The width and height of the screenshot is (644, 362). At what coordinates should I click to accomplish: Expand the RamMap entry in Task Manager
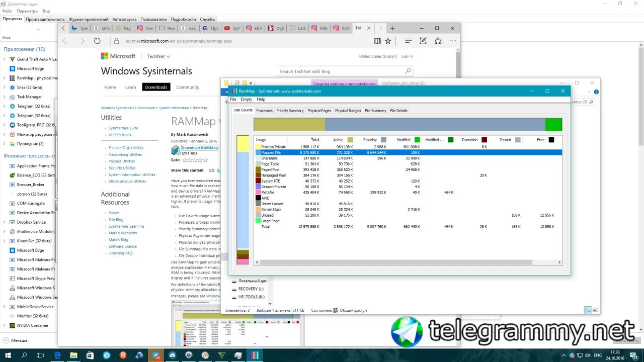[5, 78]
